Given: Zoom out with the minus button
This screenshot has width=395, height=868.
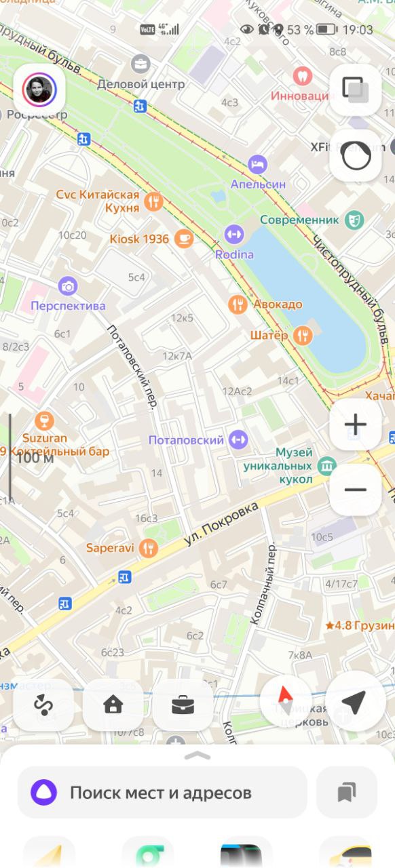Looking at the screenshot, I should (355, 490).
